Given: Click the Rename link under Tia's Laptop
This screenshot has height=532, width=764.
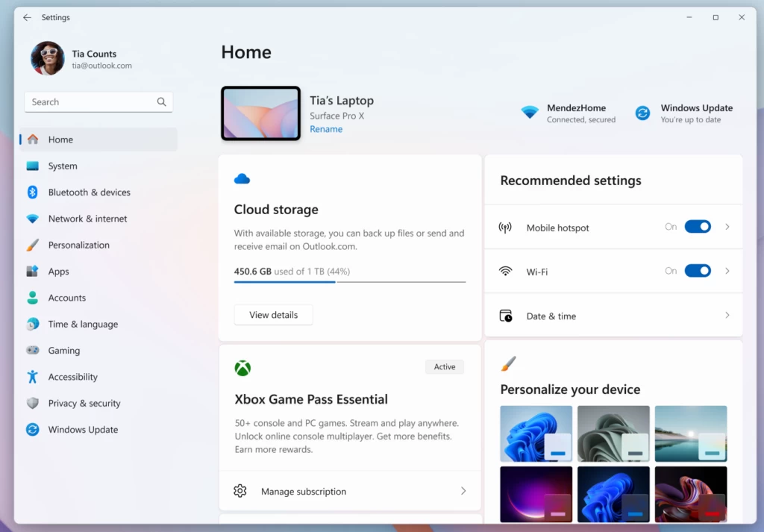Looking at the screenshot, I should tap(326, 128).
